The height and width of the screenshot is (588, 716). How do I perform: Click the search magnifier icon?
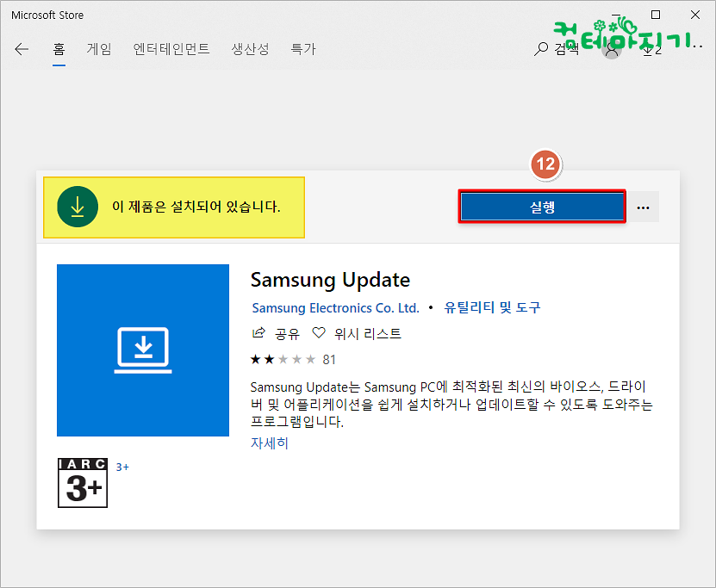tap(541, 49)
